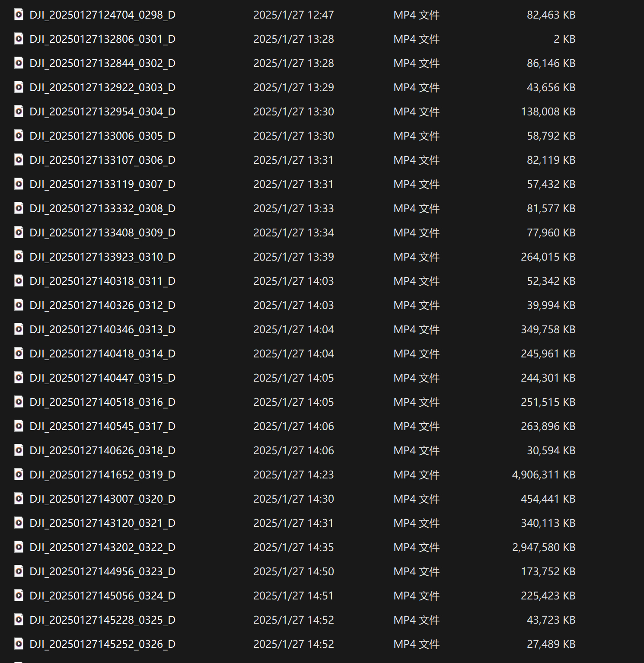Screen dimensions: 644x663
Task: Click the icon beside DJI_20250127140626_0318_D
Action: tap(19, 450)
